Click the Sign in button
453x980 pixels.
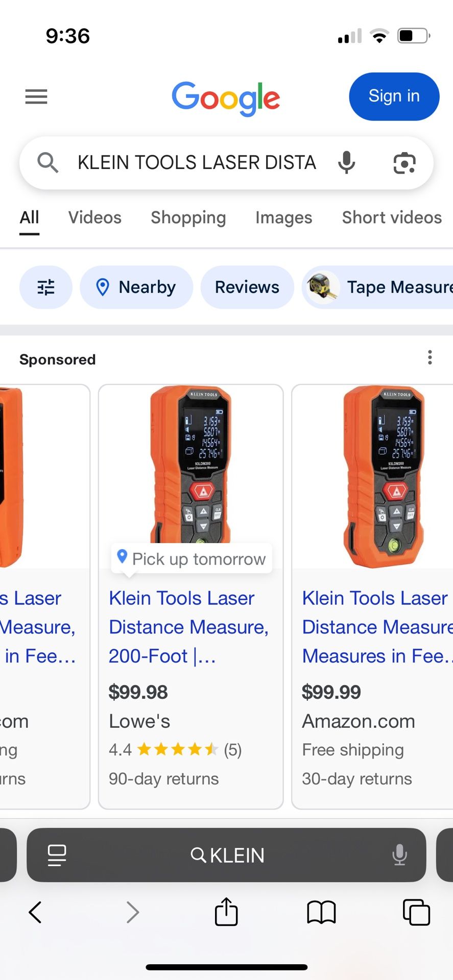pyautogui.click(x=394, y=96)
